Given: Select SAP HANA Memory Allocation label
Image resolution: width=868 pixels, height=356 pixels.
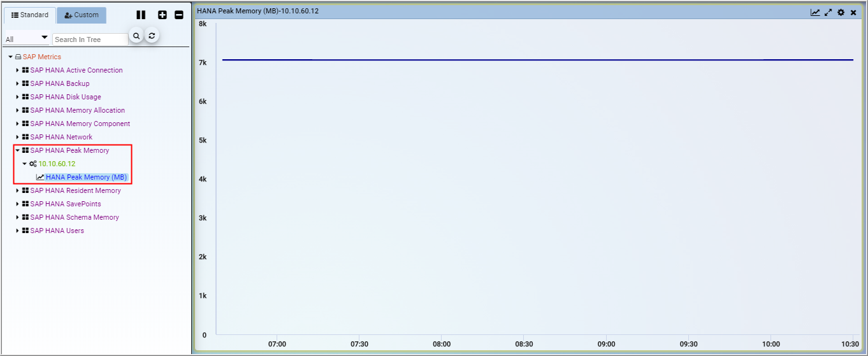Looking at the screenshot, I should pyautogui.click(x=78, y=110).
